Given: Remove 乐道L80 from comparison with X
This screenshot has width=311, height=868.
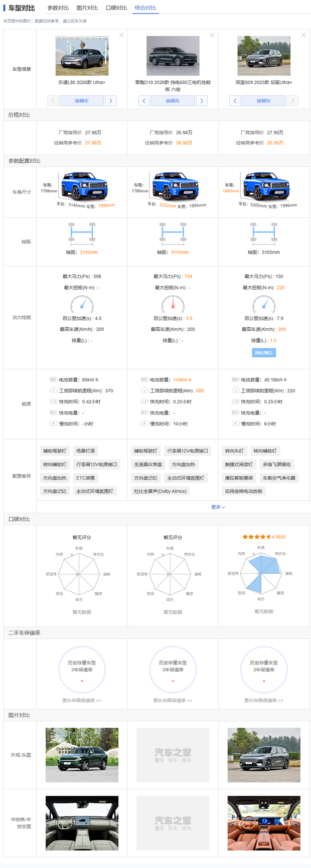Looking at the screenshot, I should (121, 35).
